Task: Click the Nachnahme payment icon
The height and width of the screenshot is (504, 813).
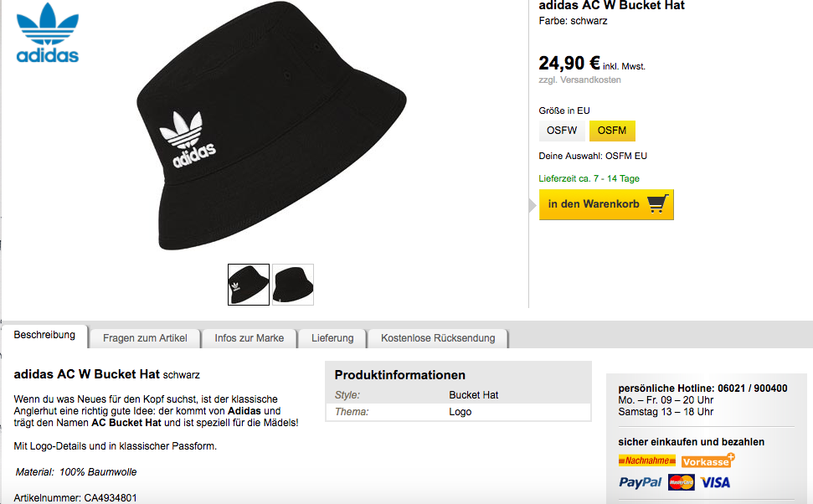Action: [x=646, y=460]
